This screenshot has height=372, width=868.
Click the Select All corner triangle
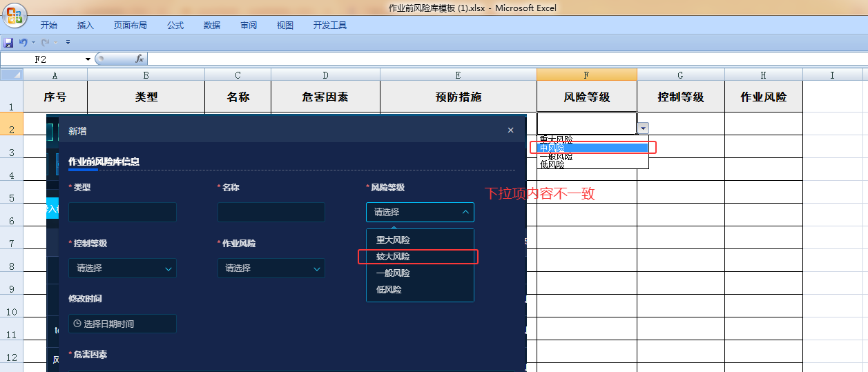coord(12,75)
